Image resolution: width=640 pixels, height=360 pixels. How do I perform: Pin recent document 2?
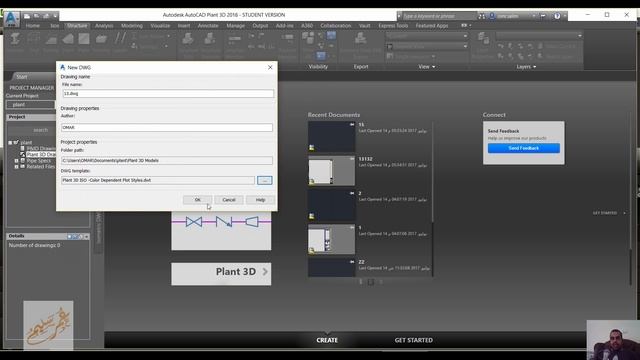click(352, 193)
